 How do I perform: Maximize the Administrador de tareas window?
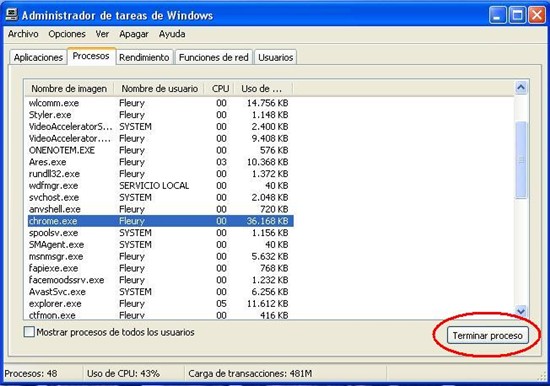point(517,15)
